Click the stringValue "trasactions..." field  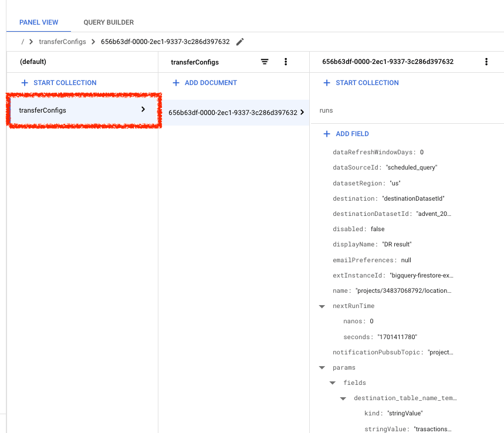[x=408, y=429]
